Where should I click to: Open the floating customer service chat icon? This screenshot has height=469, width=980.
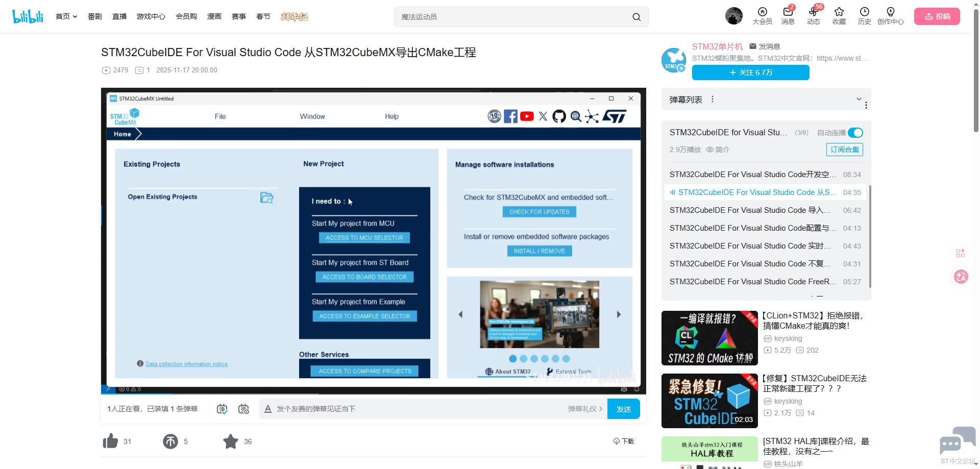957,440
